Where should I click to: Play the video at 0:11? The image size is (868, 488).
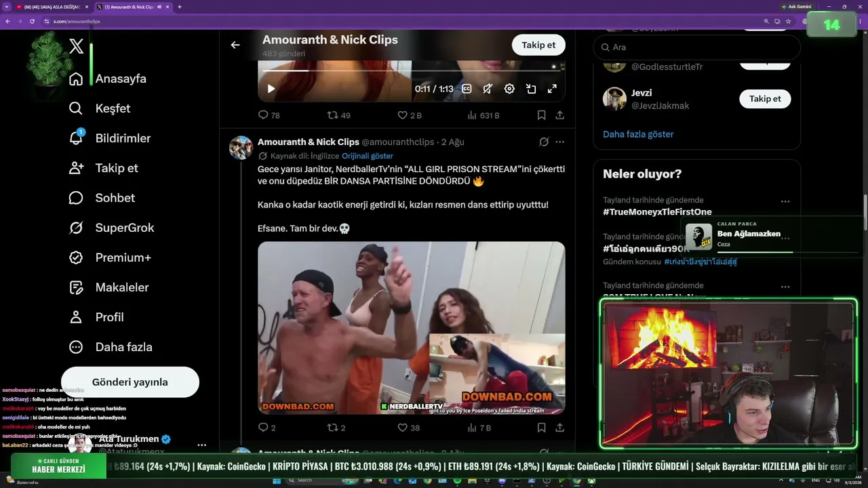point(271,89)
